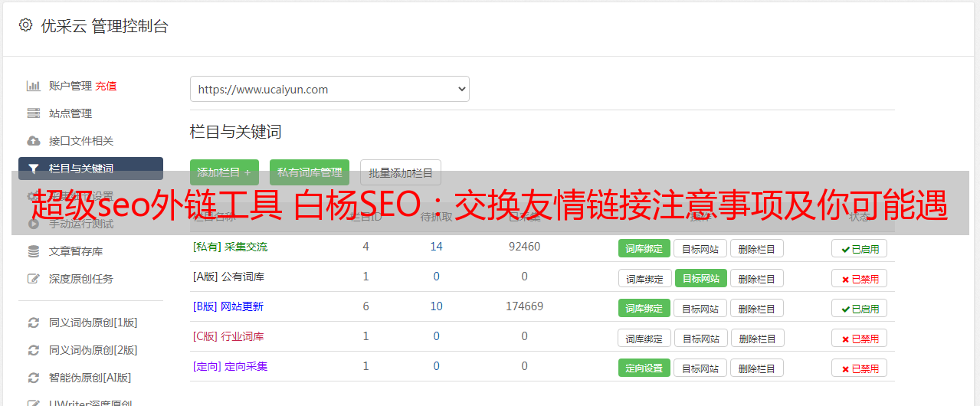Click 目标网站 in the 定向采集 row
Viewport: 980px width, 406px height.
(x=700, y=368)
